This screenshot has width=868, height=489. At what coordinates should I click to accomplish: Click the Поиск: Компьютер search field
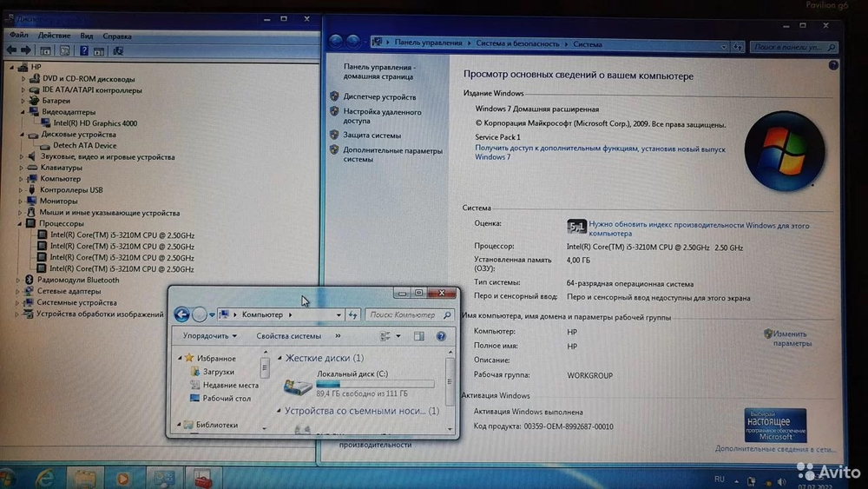409,314
